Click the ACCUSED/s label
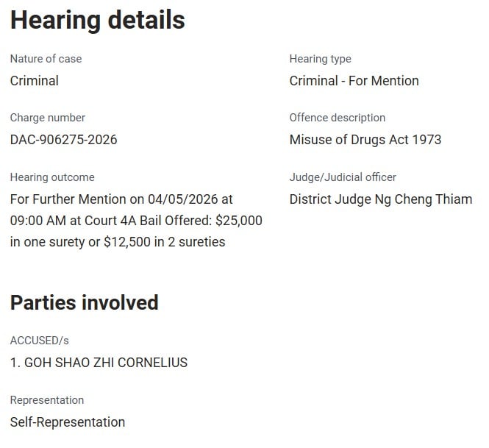Image resolution: width=489 pixels, height=448 pixels. (x=39, y=341)
